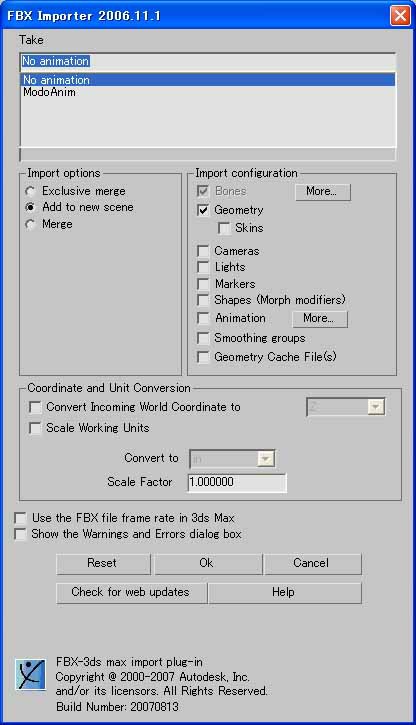The width and height of the screenshot is (416, 725).
Task: Click the Cancel button
Action: click(312, 564)
